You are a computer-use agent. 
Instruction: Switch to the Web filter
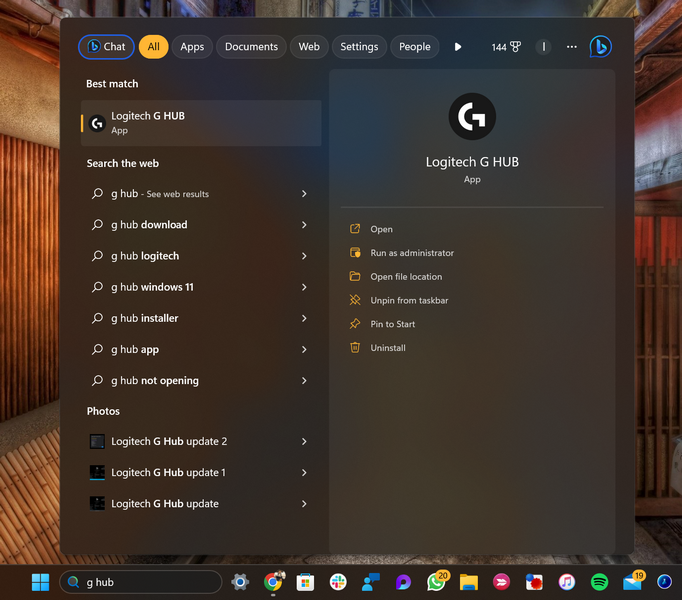(x=309, y=47)
